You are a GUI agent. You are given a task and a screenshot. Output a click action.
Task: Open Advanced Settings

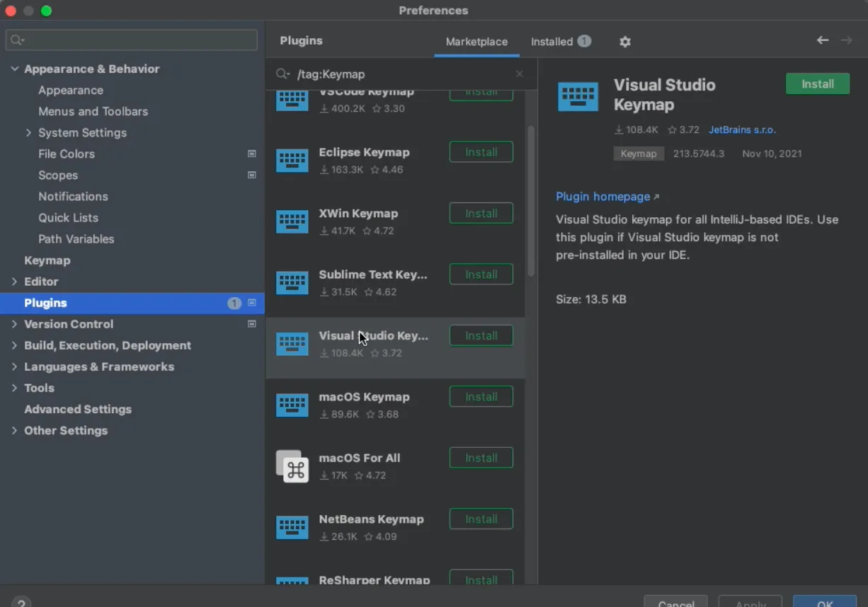coord(78,409)
